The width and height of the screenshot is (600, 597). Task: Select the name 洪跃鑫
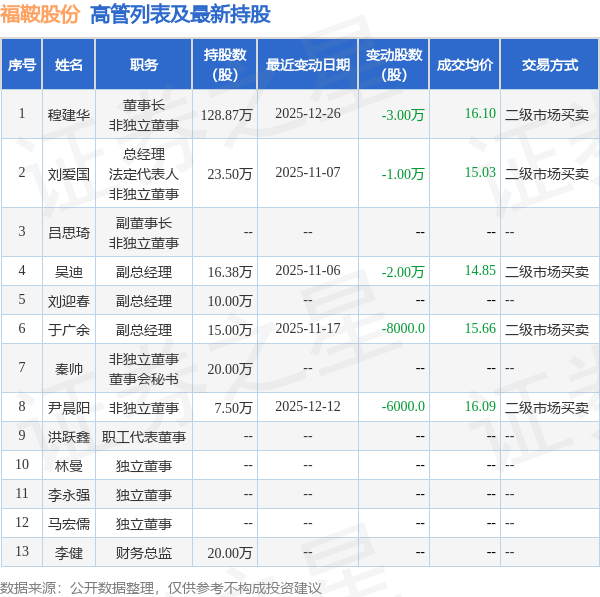[68, 437]
